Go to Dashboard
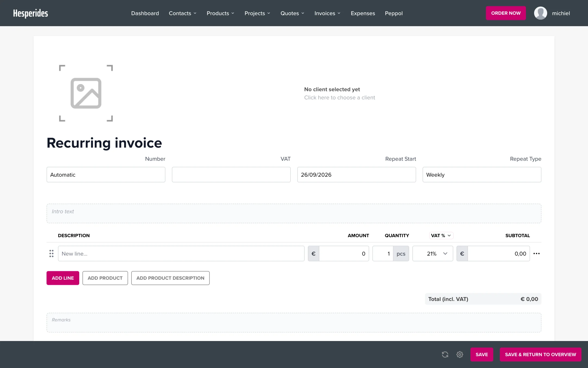The width and height of the screenshot is (588, 368). point(145,13)
